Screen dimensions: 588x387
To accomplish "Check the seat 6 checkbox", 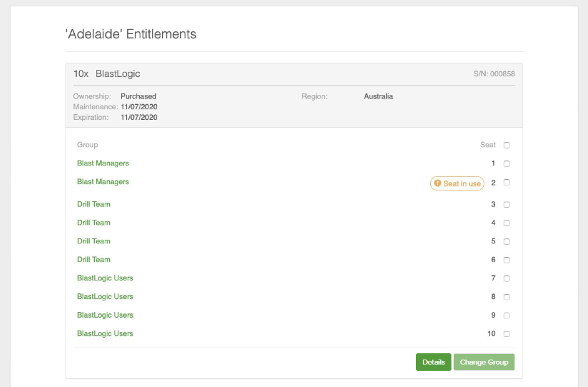I will click(x=506, y=260).
